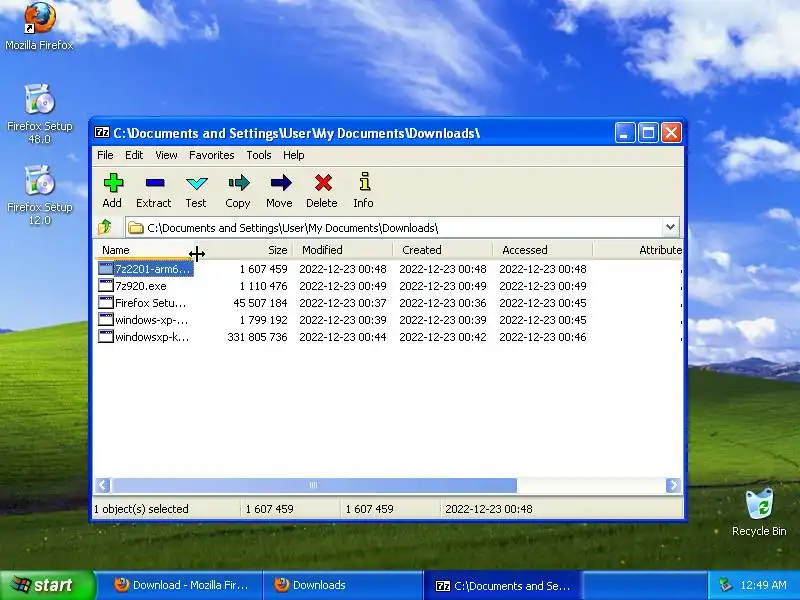This screenshot has height=600, width=800.
Task: Click the blue minus Extract icon
Action: [x=155, y=183]
